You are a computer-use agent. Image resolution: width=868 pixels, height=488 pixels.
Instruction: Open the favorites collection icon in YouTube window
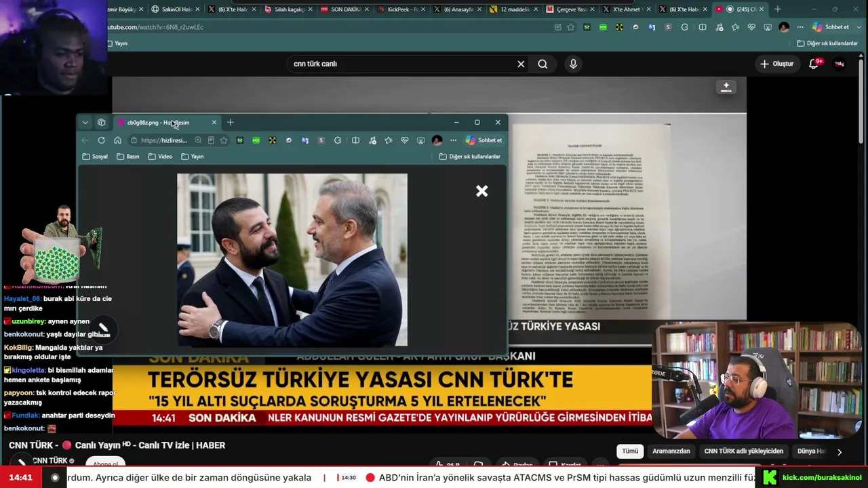(x=735, y=27)
